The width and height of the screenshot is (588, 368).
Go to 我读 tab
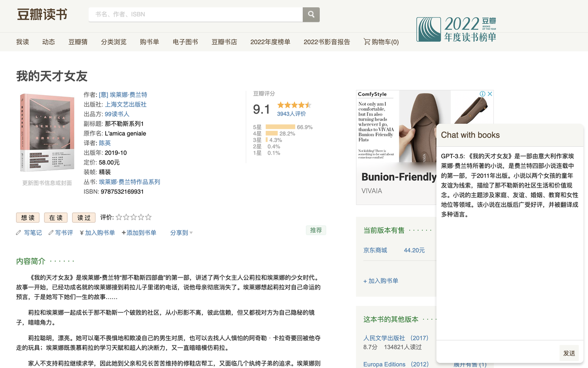(x=23, y=42)
